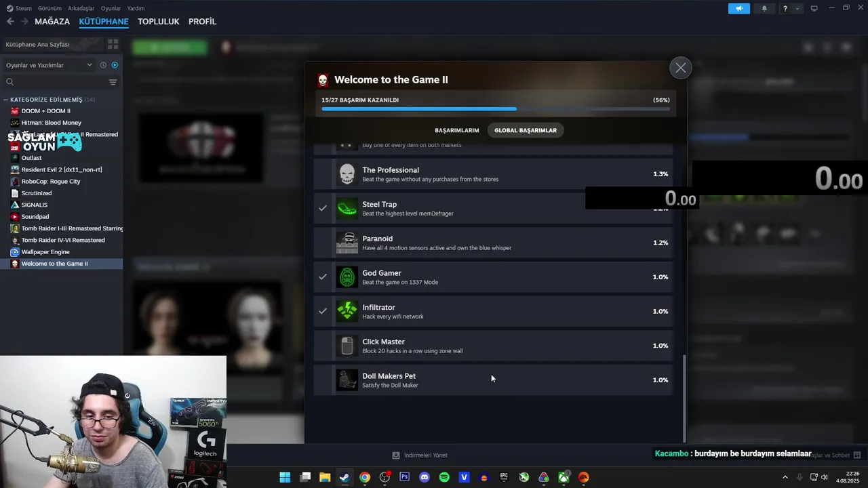Click the achievements list scrollbar
Image resolution: width=868 pixels, height=488 pixels.
coord(684,398)
